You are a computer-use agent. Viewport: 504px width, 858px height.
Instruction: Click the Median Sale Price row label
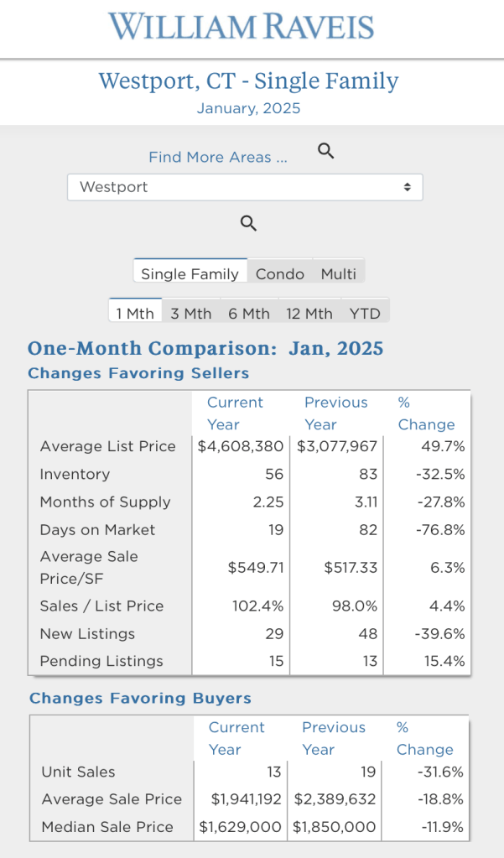coord(107,827)
